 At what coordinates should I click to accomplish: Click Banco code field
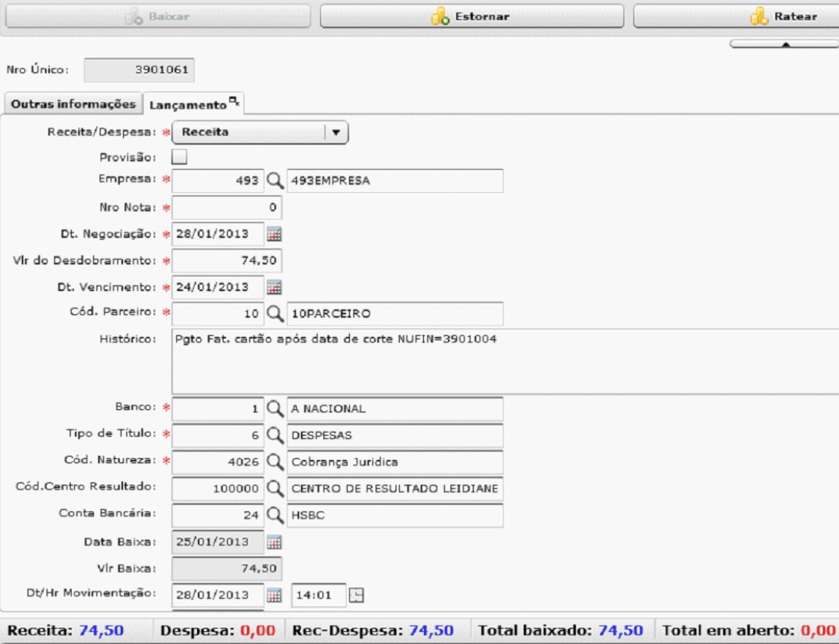tap(218, 408)
